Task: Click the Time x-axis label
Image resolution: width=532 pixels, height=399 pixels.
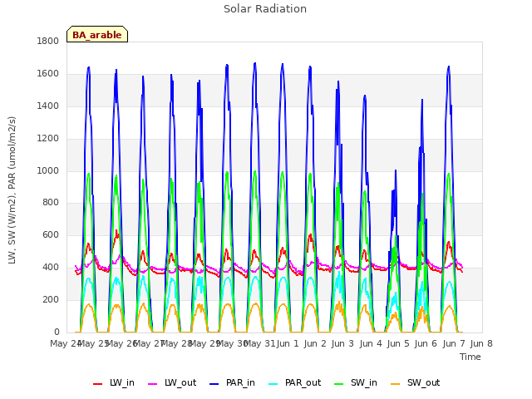Action: (470, 357)
